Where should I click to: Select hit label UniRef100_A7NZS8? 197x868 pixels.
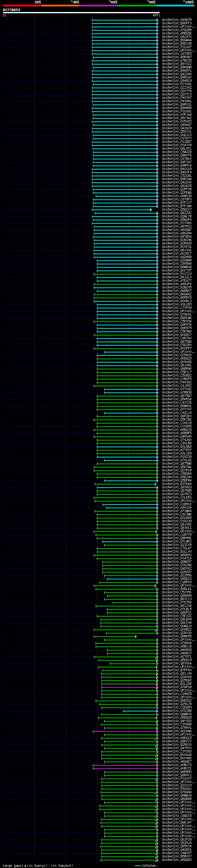(177, 60)
